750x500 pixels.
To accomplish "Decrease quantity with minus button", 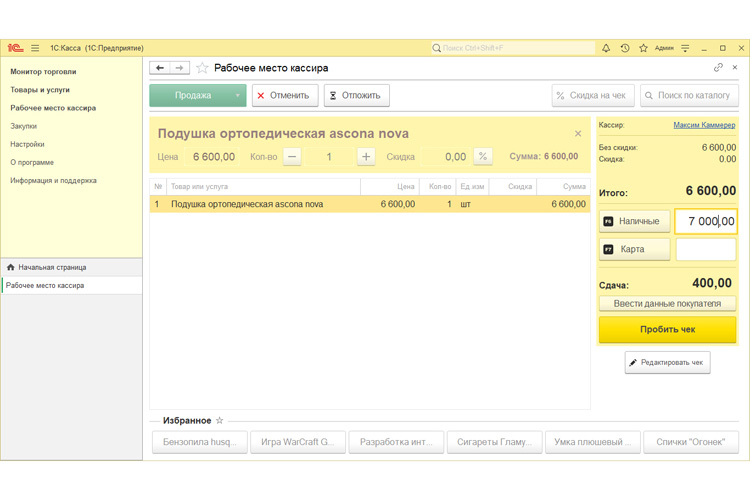I will point(292,157).
